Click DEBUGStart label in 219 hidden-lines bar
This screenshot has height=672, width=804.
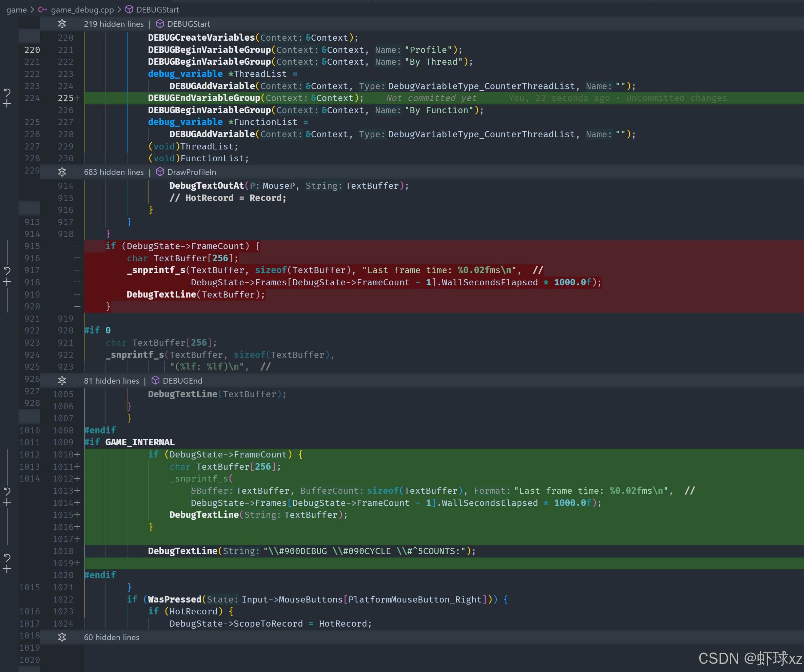(188, 24)
